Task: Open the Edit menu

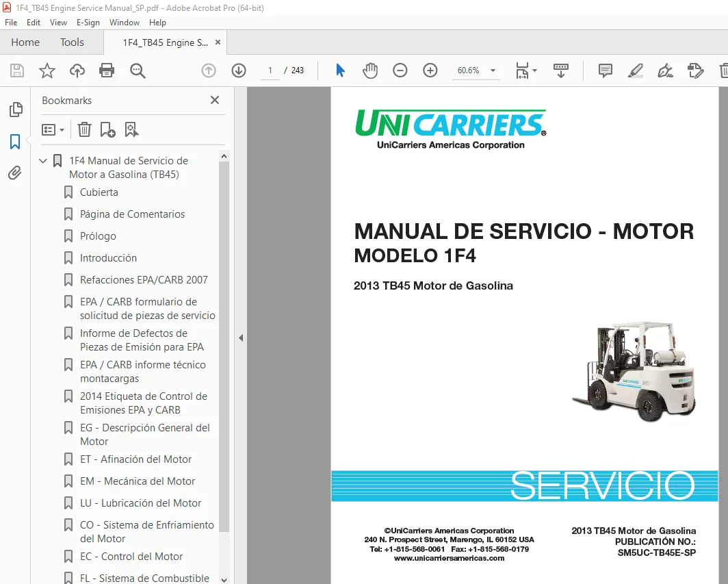Action: (34, 23)
